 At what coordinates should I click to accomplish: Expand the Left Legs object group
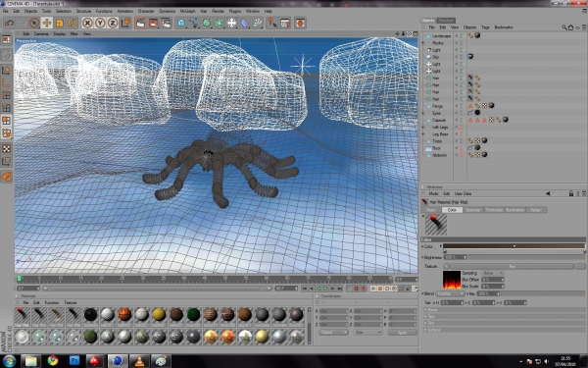423,127
